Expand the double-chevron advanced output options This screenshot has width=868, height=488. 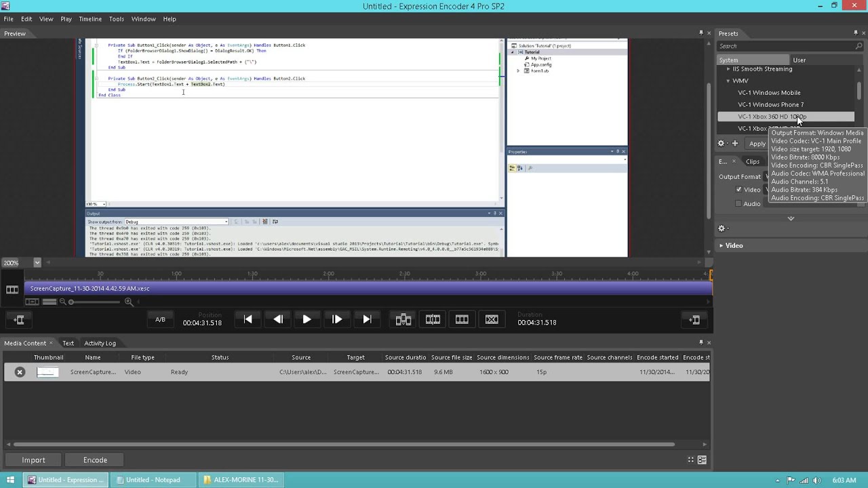pyautogui.click(x=791, y=218)
